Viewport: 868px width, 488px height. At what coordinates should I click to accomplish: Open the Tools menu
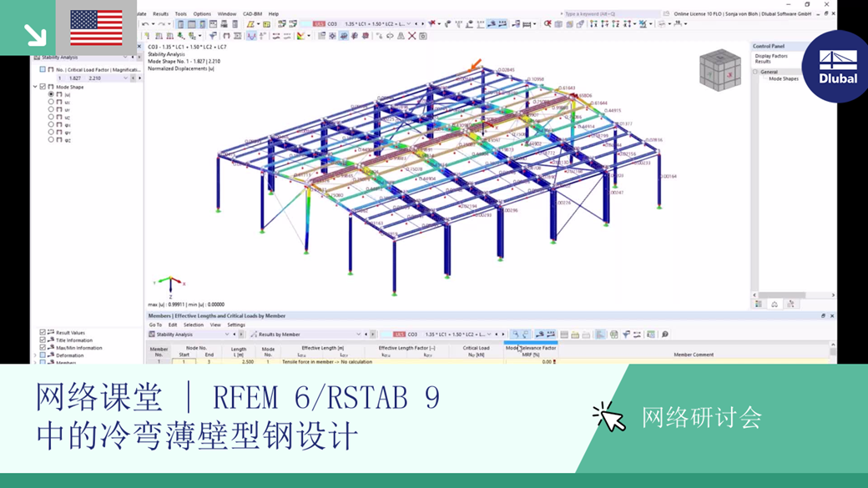[x=181, y=14]
